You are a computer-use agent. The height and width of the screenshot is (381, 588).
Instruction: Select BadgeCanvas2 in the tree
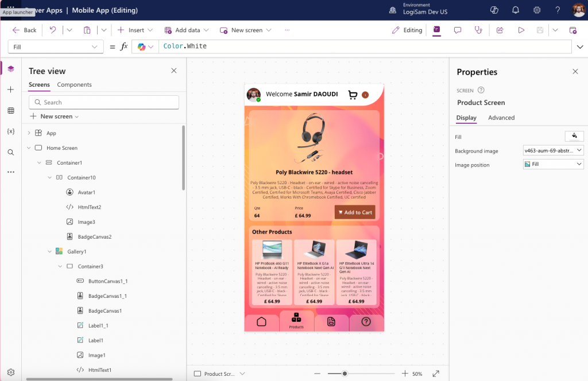pos(95,237)
